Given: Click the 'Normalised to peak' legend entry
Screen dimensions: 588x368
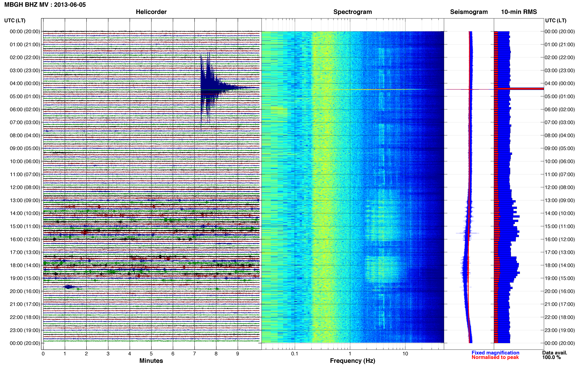Looking at the screenshot, I should (x=495, y=357).
